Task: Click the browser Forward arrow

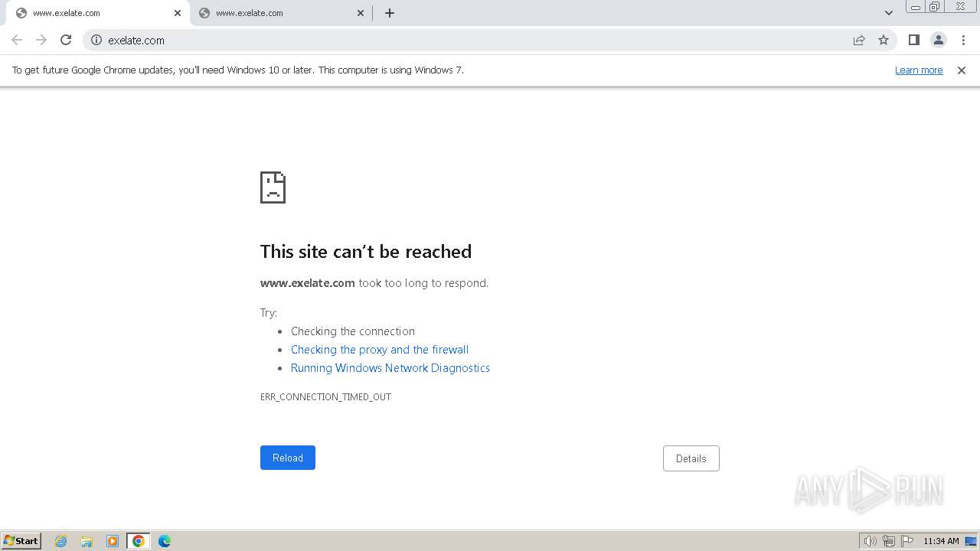Action: pyautogui.click(x=41, y=40)
